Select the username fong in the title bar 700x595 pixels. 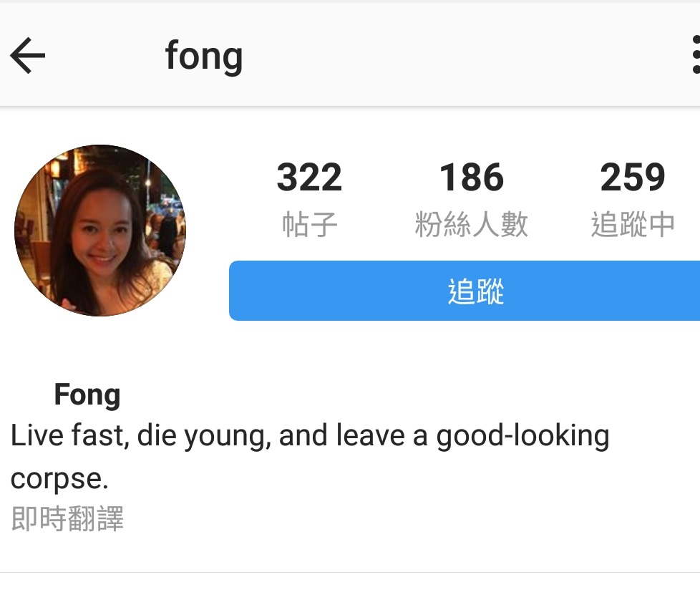tap(205, 56)
